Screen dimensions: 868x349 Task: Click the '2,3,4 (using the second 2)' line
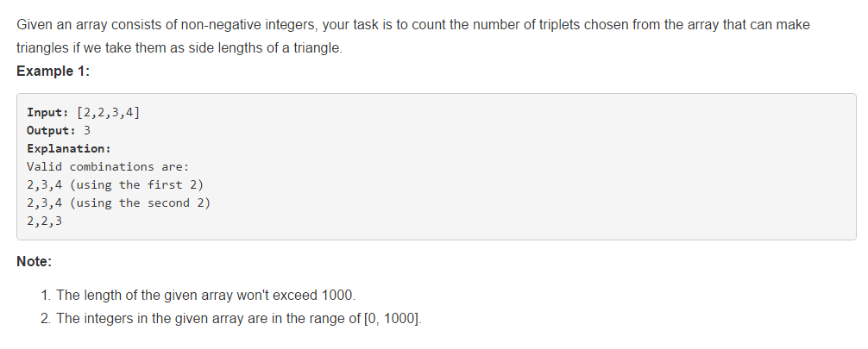point(118,203)
